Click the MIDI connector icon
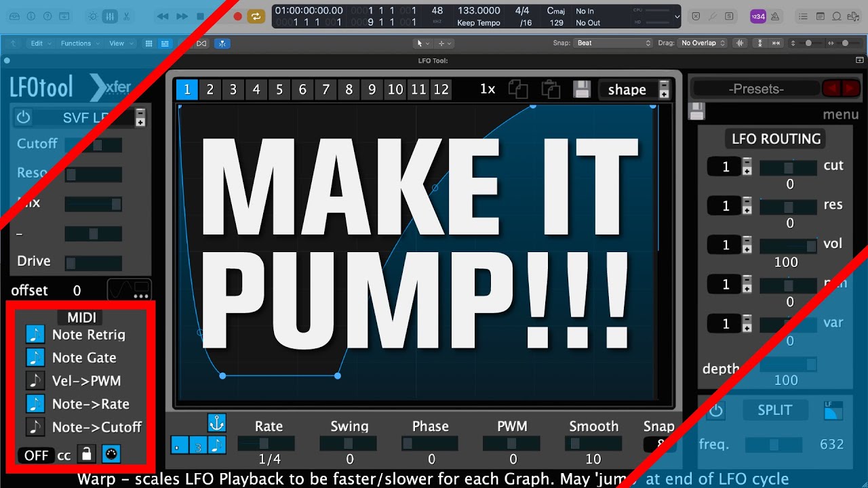 [x=111, y=455]
